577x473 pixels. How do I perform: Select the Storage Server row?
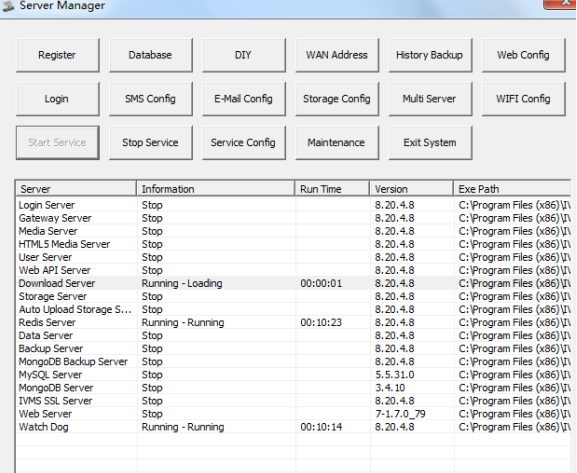(x=294, y=297)
